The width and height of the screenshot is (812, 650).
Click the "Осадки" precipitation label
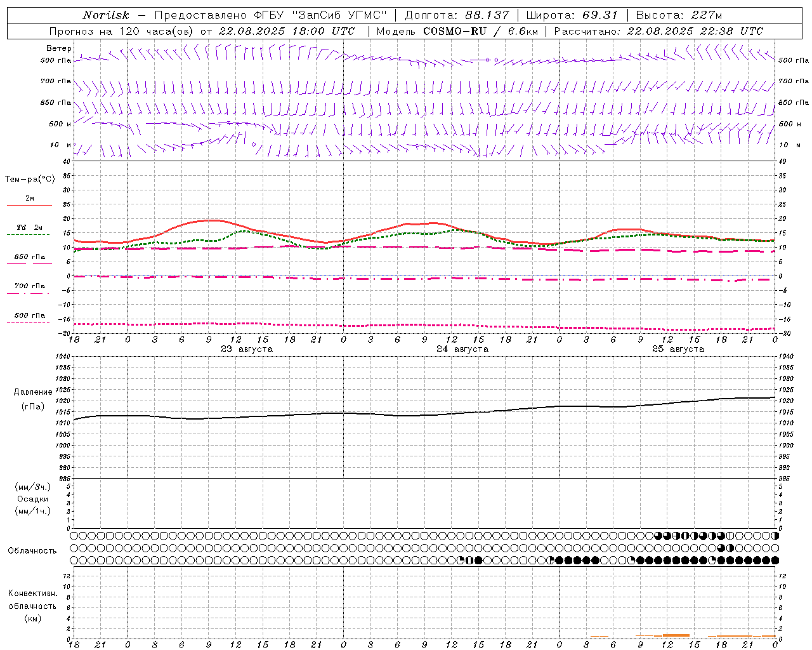click(x=33, y=499)
